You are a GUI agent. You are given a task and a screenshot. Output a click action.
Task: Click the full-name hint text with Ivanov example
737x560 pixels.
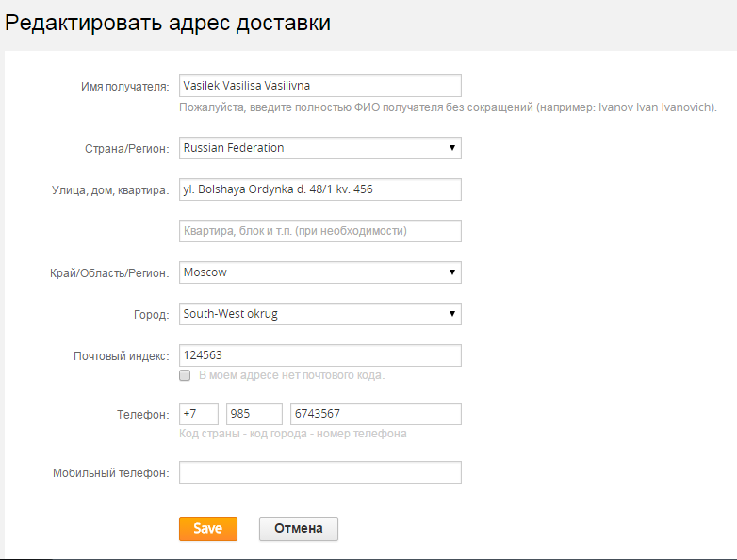coord(448,107)
